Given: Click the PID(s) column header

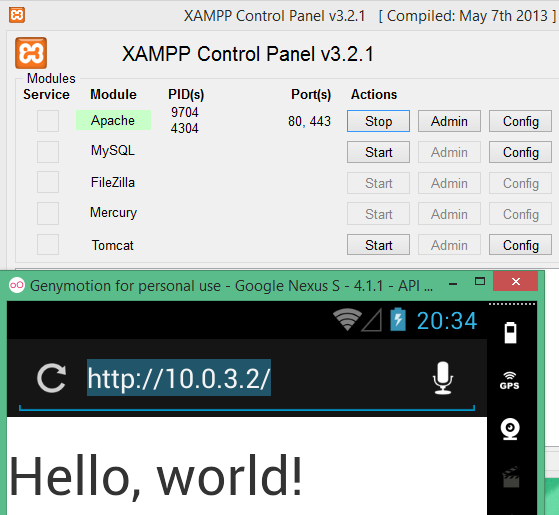Looking at the screenshot, I should pos(186,95).
